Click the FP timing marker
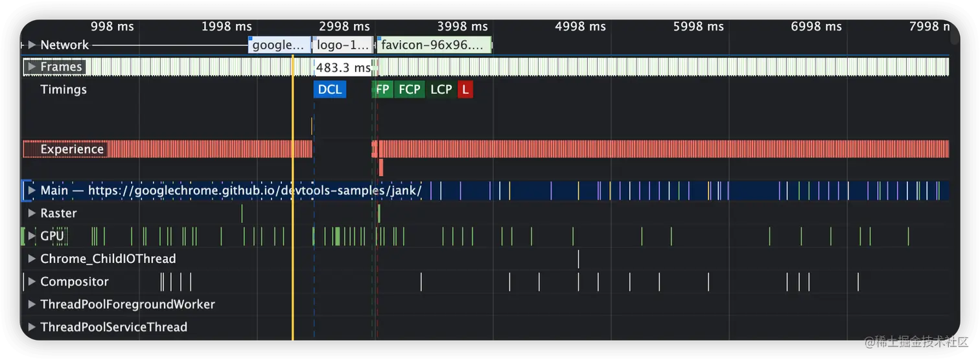Viewport: 980px width, 360px height. [383, 89]
